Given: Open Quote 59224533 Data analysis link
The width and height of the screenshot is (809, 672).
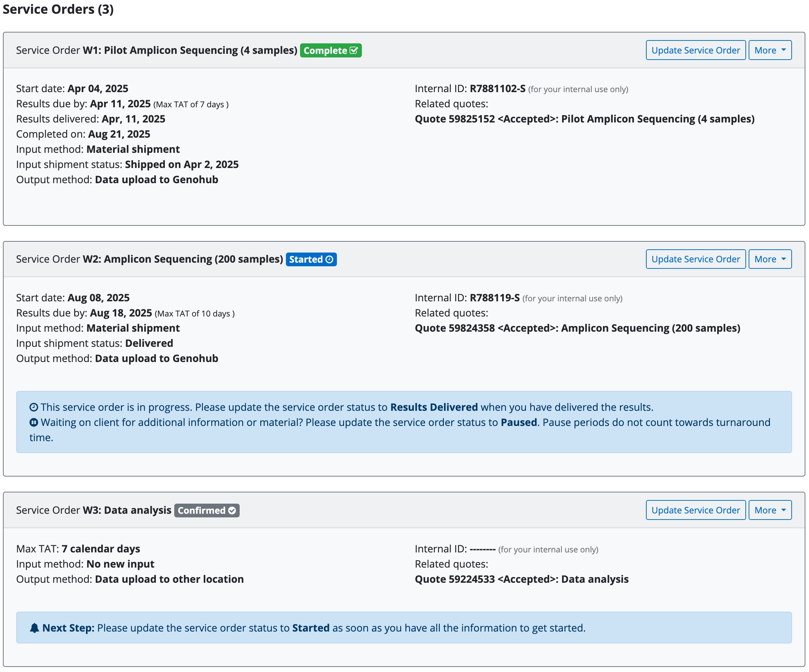Looking at the screenshot, I should point(522,580).
